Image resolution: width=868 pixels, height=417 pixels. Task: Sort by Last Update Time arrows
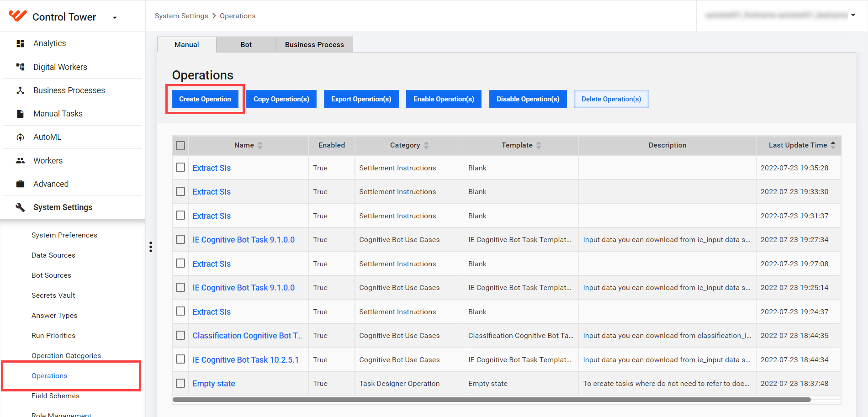click(x=833, y=145)
